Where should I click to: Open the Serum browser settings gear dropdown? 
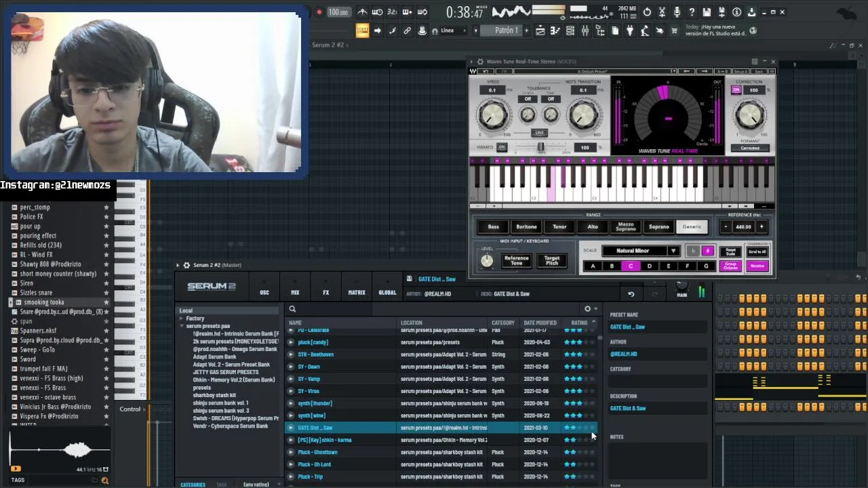(589, 309)
